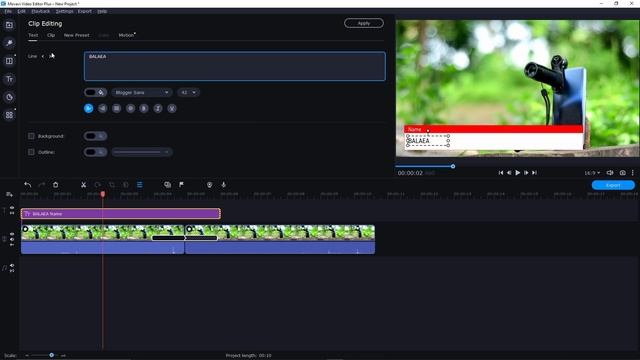The height and width of the screenshot is (360, 640).
Task: Open the outline width dropdown
Action: [x=142, y=152]
